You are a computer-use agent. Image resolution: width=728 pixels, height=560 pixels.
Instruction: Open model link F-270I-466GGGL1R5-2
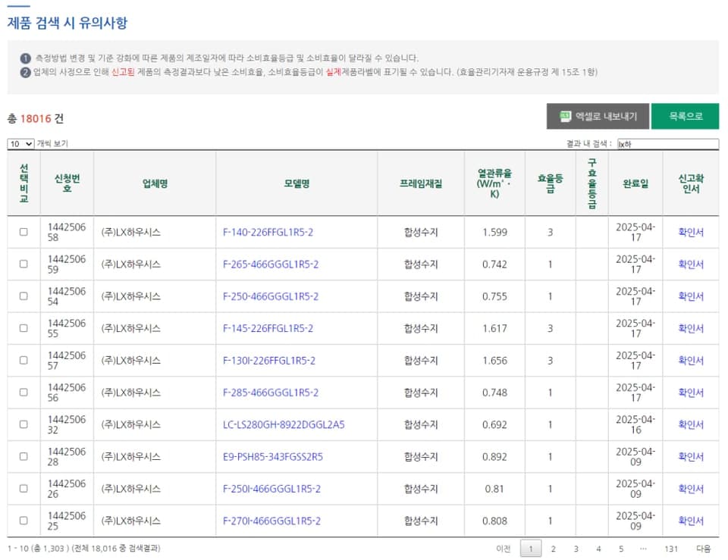point(271,521)
